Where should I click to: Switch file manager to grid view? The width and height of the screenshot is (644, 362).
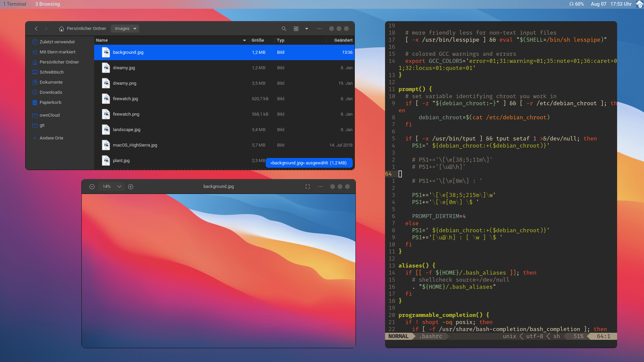pyautogui.click(x=296, y=29)
